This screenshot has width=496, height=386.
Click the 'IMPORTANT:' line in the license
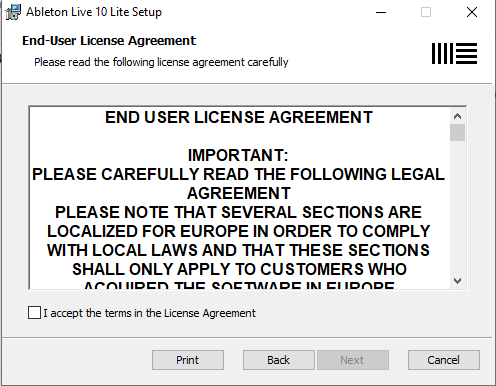pos(238,155)
